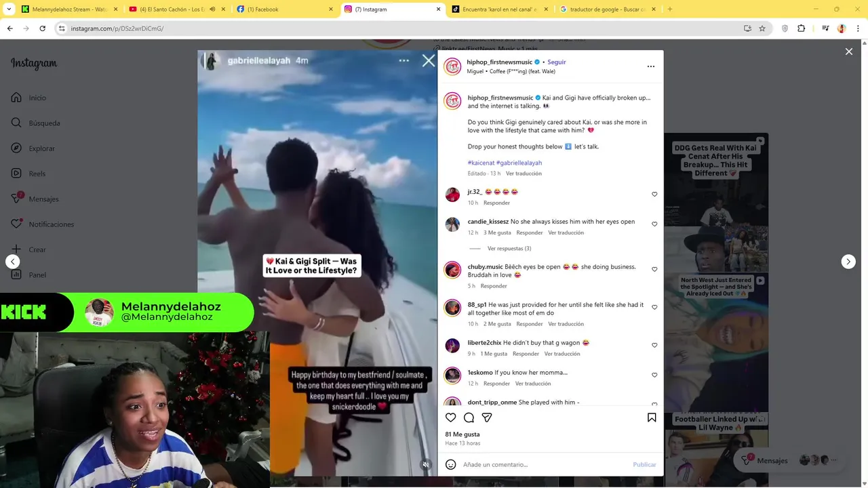Click the comment bubble icon under post
Image resolution: width=868 pixels, height=488 pixels.
[469, 418]
